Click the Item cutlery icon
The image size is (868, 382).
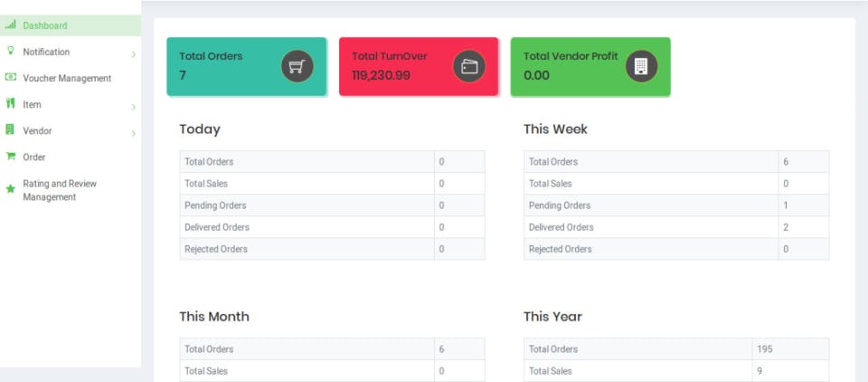point(11,104)
